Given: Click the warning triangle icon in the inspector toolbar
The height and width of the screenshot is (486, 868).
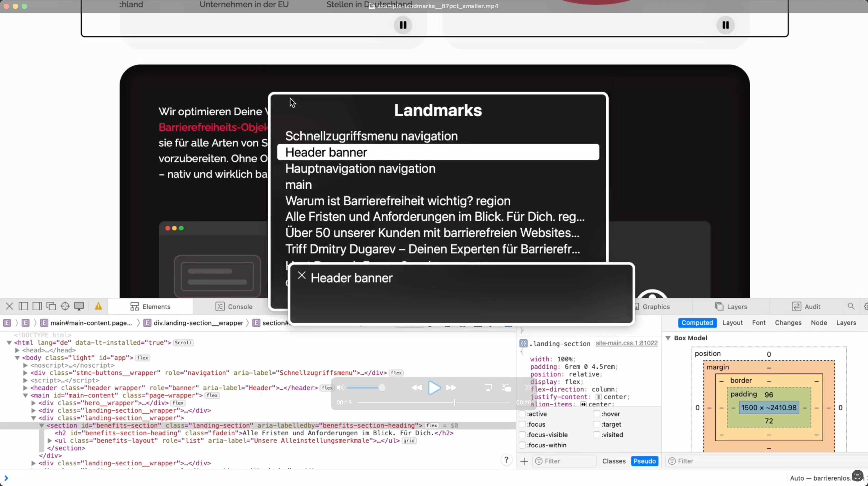Looking at the screenshot, I should click(98, 306).
